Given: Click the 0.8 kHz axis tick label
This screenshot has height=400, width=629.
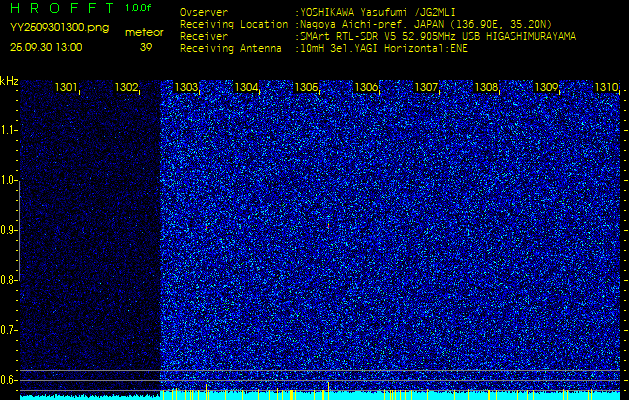Looking at the screenshot, I should point(8,280).
